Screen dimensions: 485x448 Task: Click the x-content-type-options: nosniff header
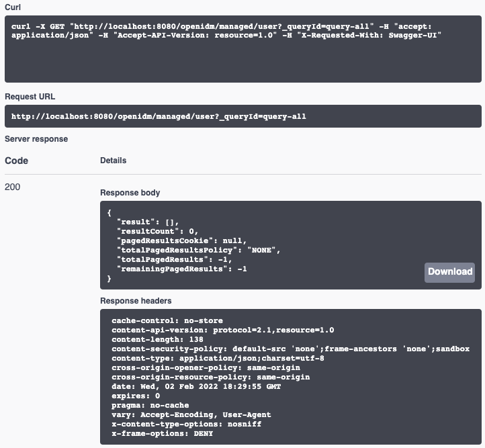click(187, 424)
